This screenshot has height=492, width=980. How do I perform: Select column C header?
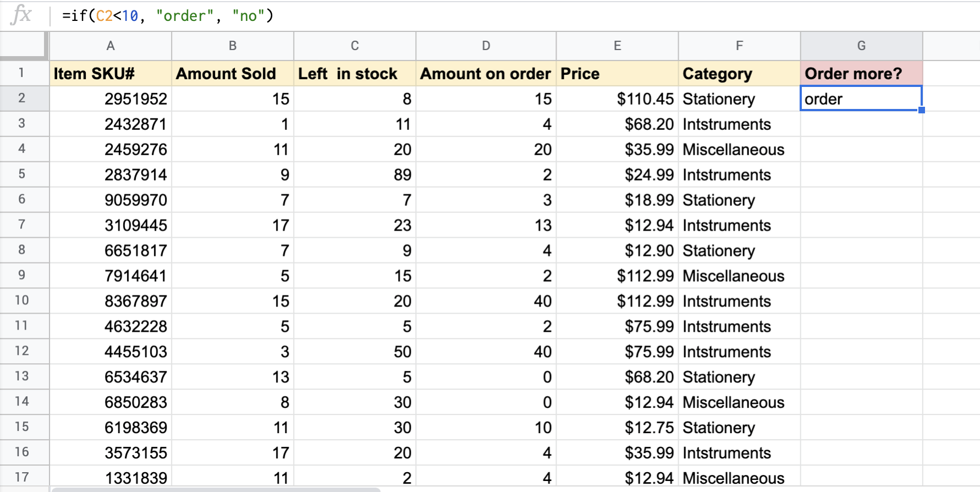tap(355, 46)
